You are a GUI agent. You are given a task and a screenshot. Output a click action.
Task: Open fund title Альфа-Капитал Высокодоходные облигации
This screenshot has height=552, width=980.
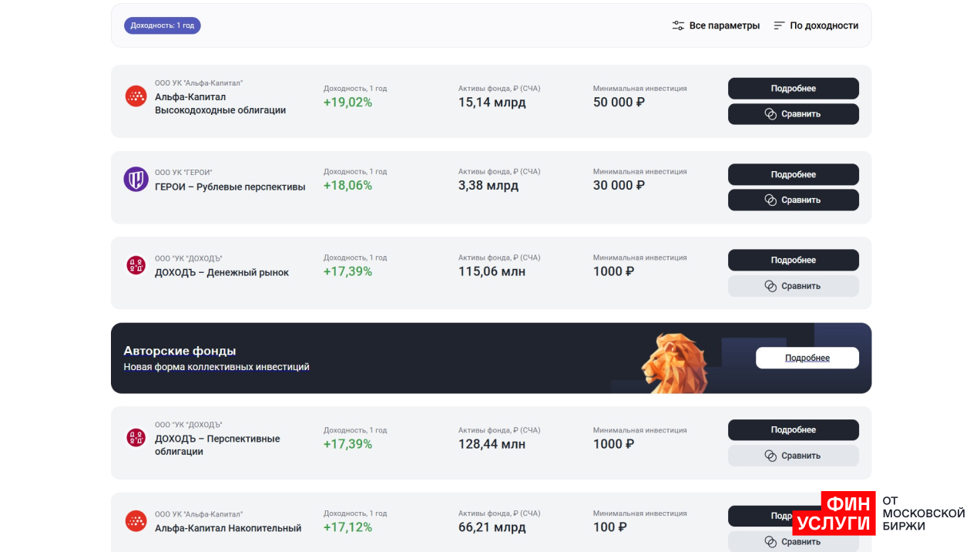(x=220, y=103)
